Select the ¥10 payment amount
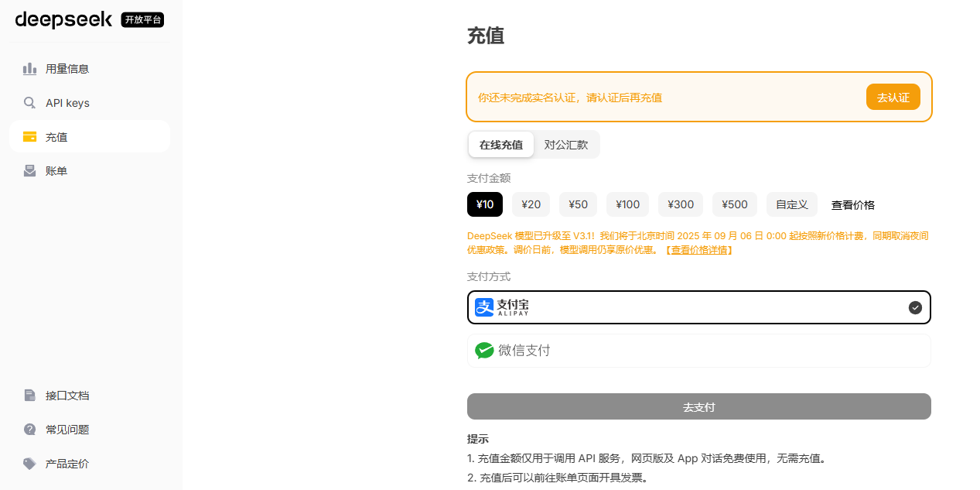980x490 pixels. click(485, 204)
